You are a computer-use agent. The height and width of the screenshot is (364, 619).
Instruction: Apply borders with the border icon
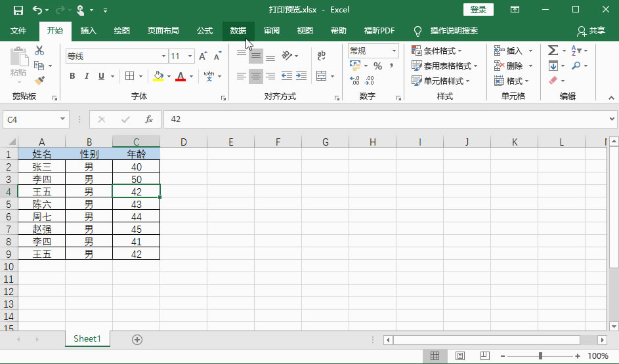(x=129, y=75)
